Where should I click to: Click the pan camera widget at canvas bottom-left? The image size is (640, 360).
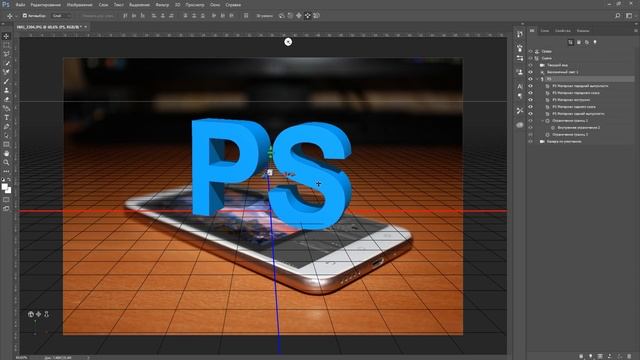(x=38, y=314)
